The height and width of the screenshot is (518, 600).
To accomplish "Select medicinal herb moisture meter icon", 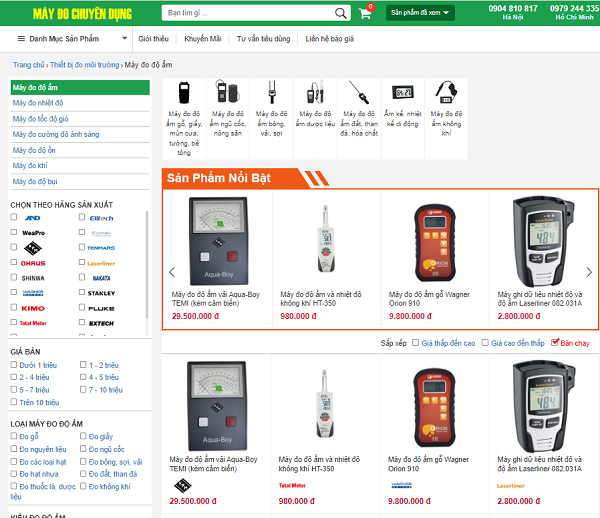I will tap(315, 92).
